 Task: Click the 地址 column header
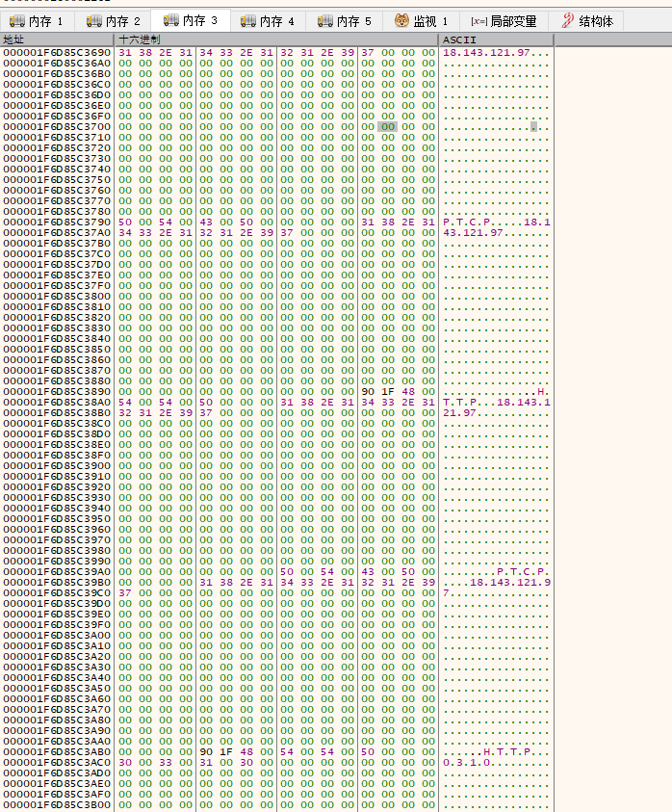click(x=57, y=39)
